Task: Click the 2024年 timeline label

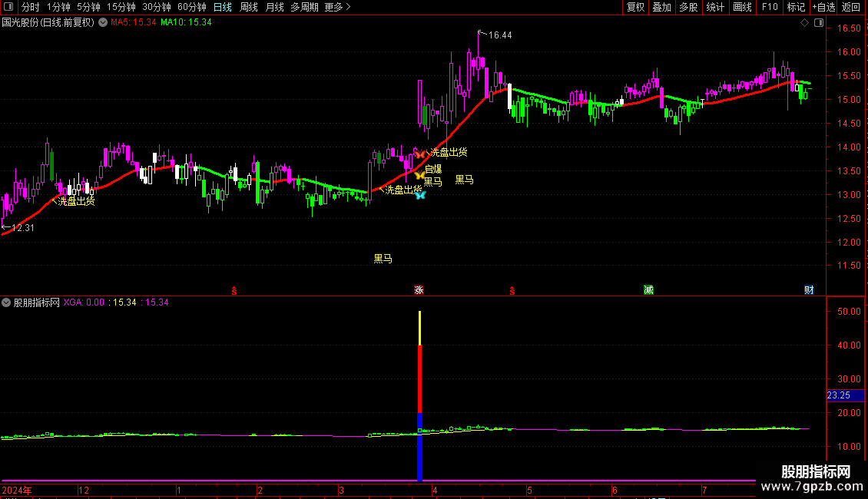Action: point(17,491)
